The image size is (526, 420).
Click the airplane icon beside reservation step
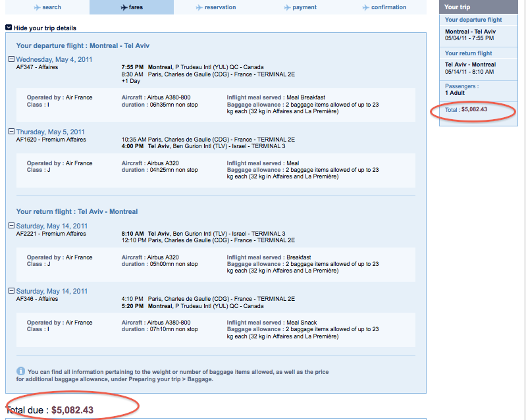tap(199, 7)
